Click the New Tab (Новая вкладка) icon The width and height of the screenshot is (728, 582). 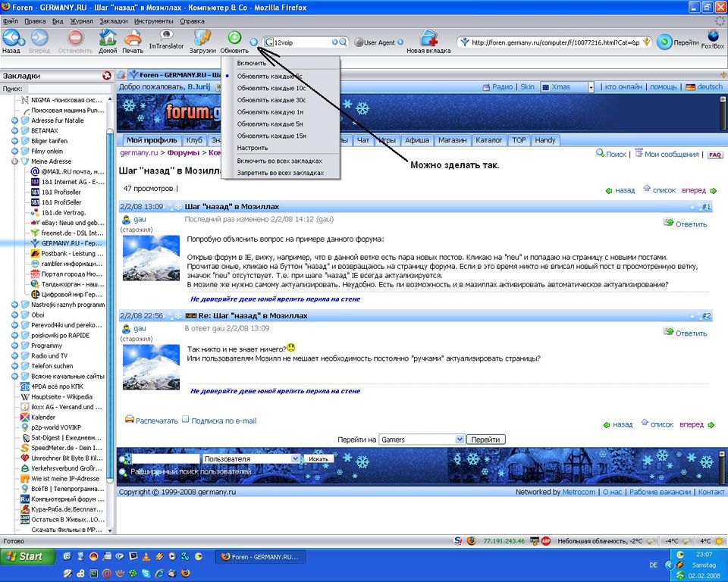[x=428, y=38]
